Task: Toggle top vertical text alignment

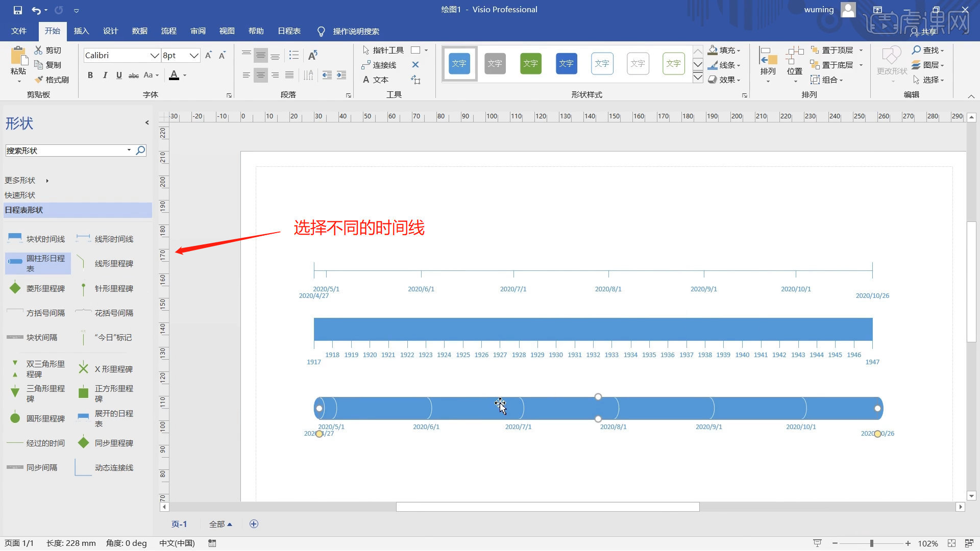Action: click(x=246, y=55)
